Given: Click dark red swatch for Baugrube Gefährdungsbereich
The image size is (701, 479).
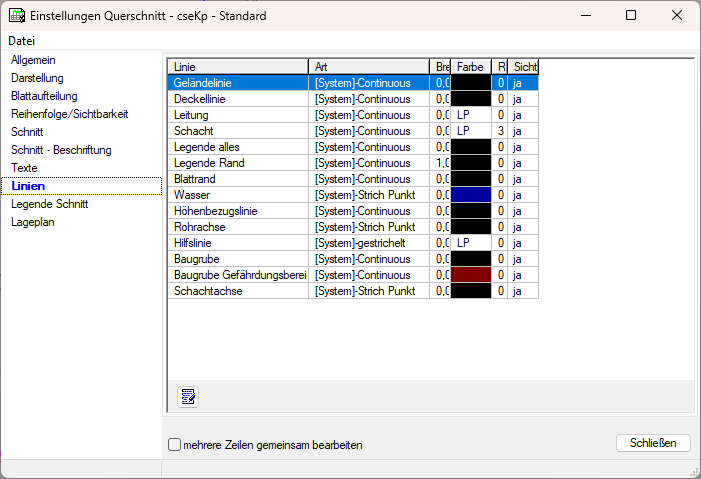Looking at the screenshot, I should (x=471, y=275).
